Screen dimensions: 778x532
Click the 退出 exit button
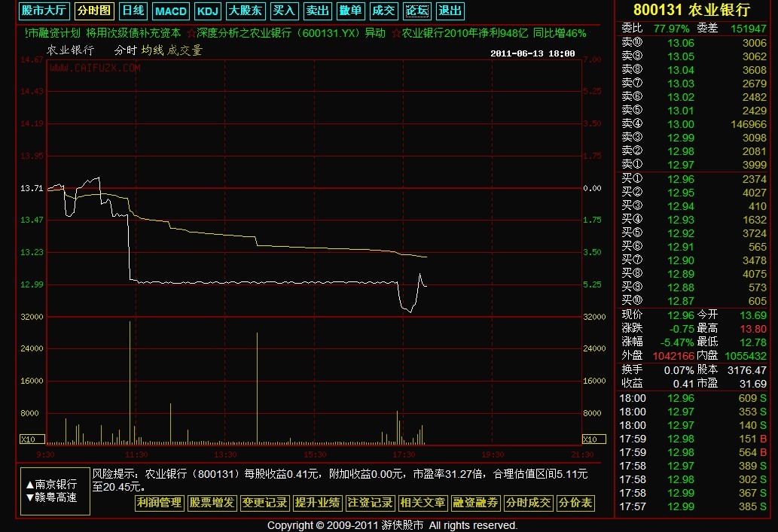[450, 11]
